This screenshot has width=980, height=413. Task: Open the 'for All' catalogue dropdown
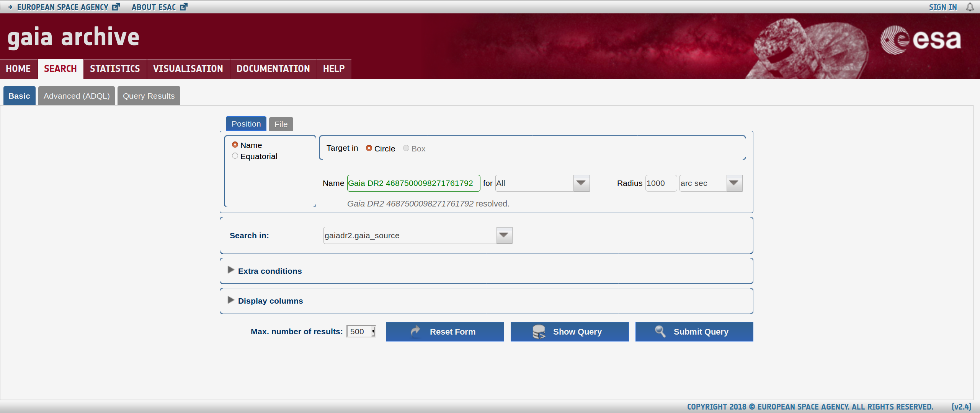pos(581,183)
